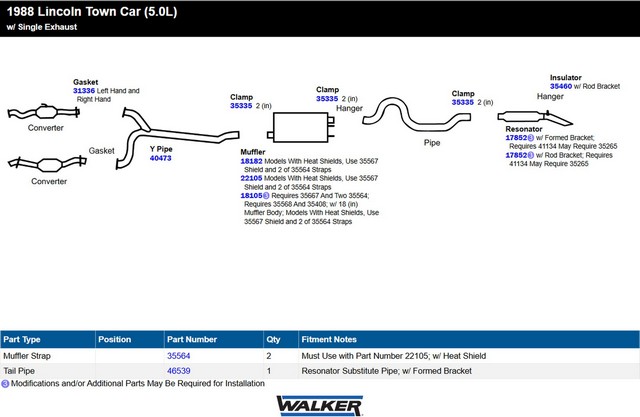This screenshot has width=640, height=417.
Task: Click the info icon next to 18105
Action: (x=266, y=195)
